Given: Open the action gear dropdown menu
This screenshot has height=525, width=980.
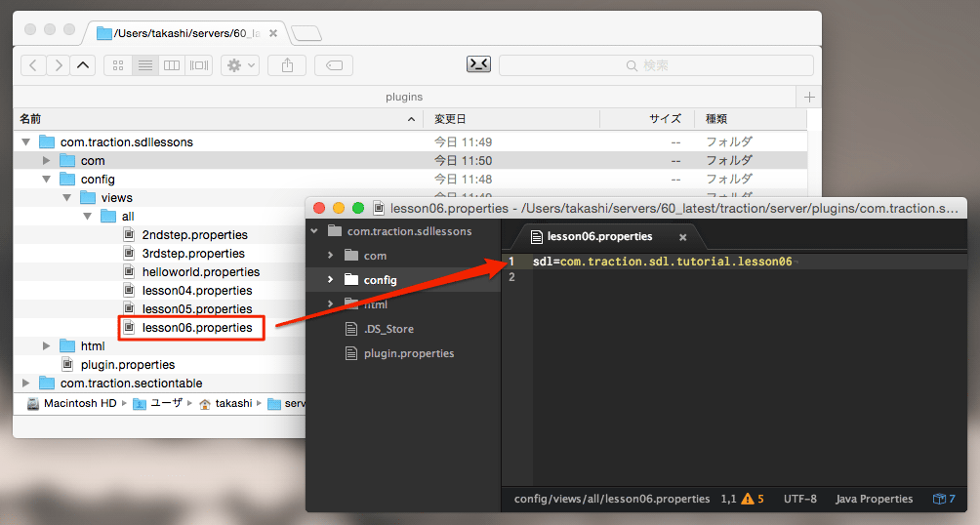Looking at the screenshot, I should pyautogui.click(x=239, y=65).
